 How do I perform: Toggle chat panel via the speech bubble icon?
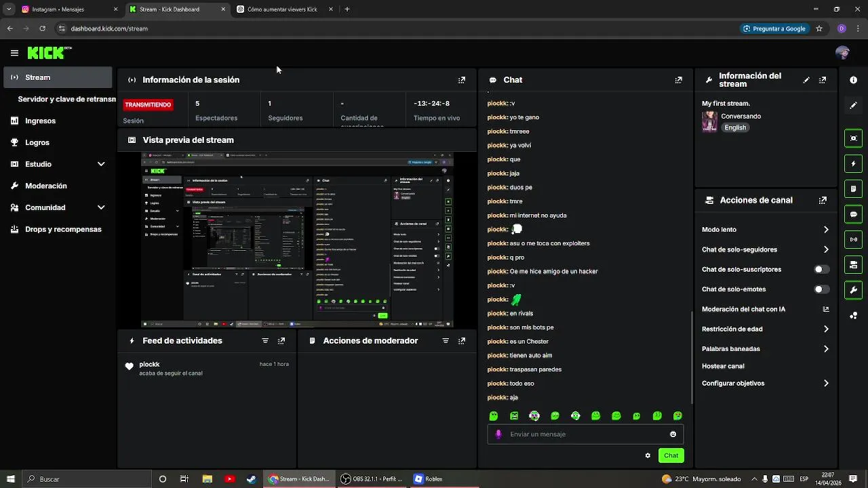[x=853, y=214]
